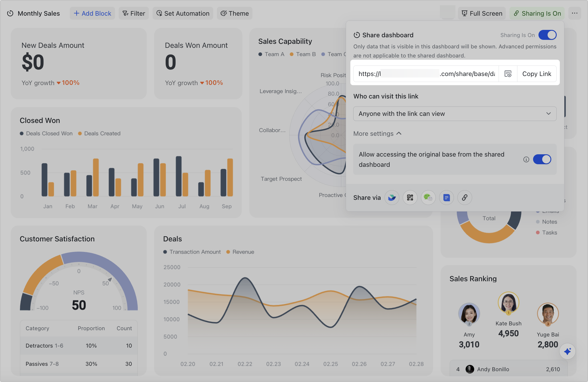Open the QR code sharing option
Image resolution: width=588 pixels, height=382 pixels.
tap(410, 198)
